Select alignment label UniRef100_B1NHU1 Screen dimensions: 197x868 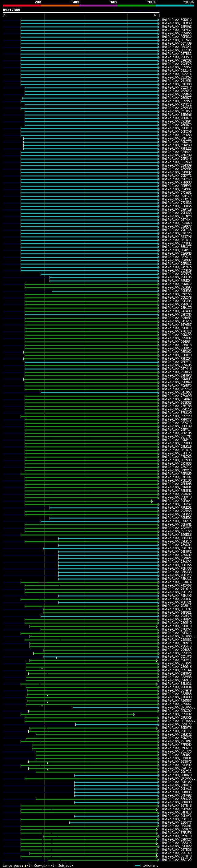pos(177,487)
